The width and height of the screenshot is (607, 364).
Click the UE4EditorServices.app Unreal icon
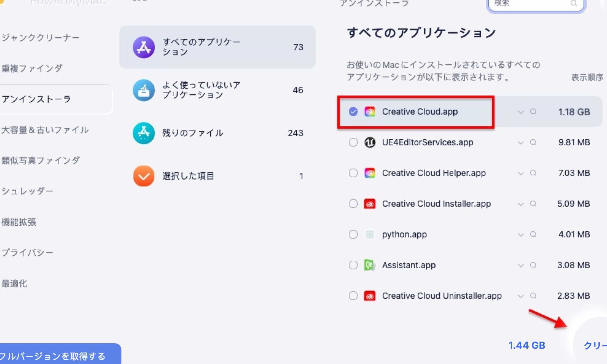point(370,142)
